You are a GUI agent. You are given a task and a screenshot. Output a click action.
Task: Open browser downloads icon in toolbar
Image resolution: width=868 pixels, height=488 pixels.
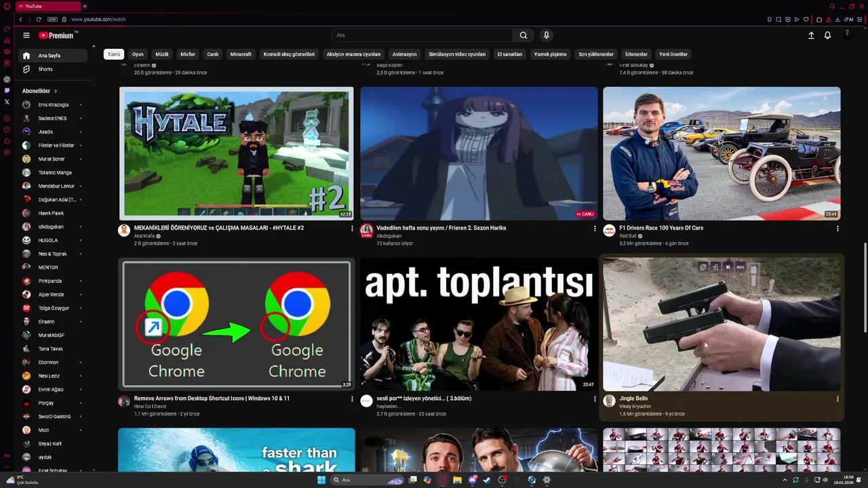pyautogui.click(x=838, y=20)
